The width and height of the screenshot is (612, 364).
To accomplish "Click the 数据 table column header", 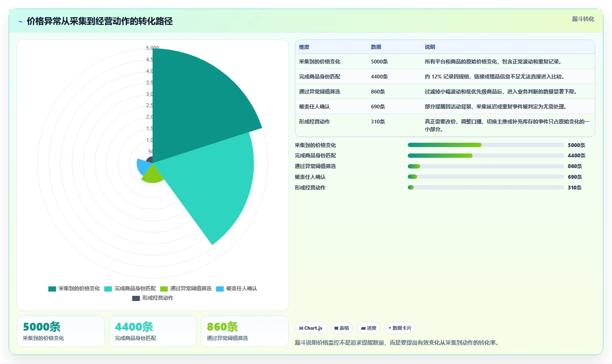I will (376, 47).
